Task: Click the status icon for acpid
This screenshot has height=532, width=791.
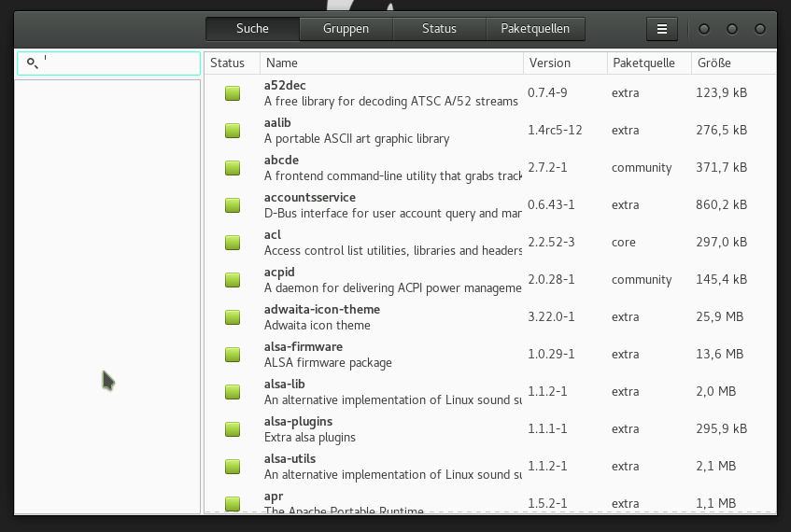Action: coord(233,280)
